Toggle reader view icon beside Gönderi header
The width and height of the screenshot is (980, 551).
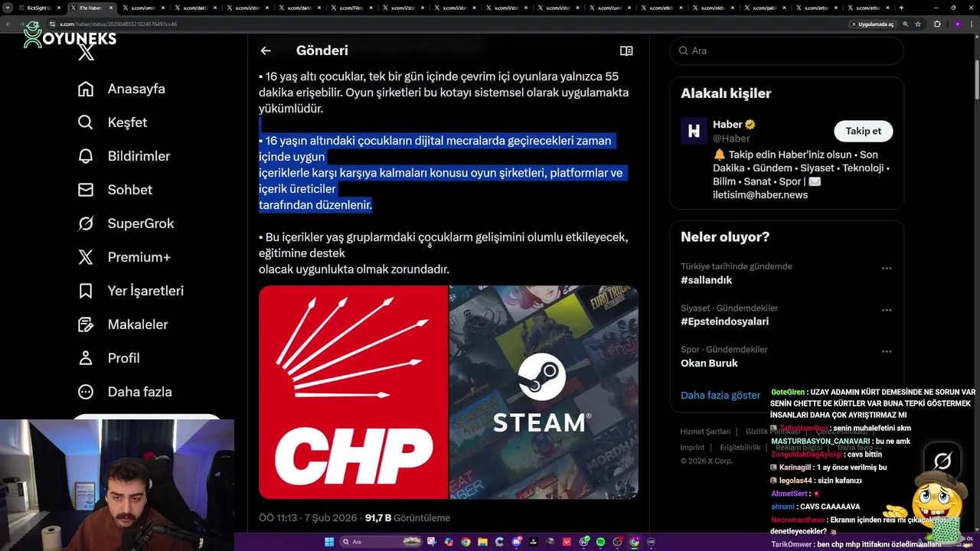point(626,51)
